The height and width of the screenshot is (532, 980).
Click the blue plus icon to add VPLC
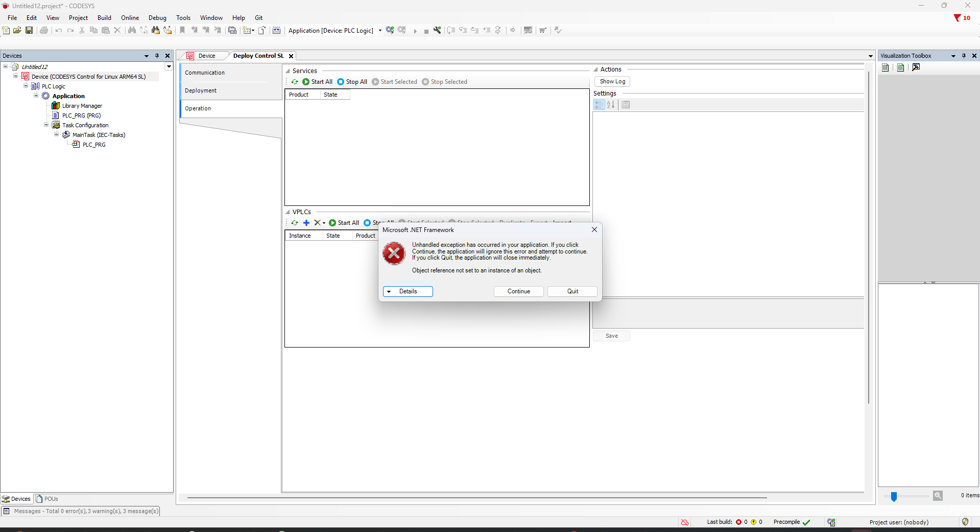coord(306,223)
